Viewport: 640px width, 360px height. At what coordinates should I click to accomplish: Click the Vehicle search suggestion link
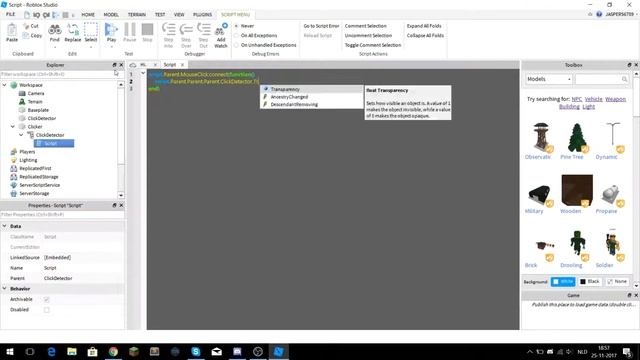click(x=593, y=99)
